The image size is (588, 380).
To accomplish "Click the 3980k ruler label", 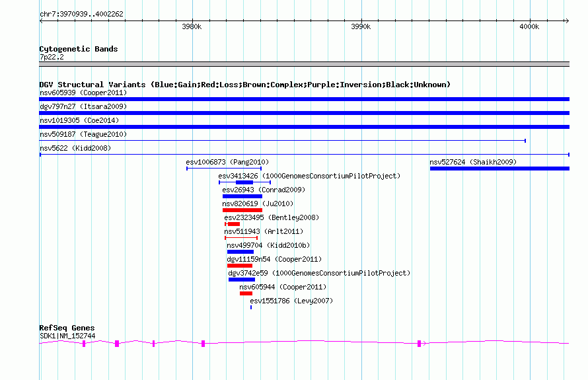I will point(192,26).
